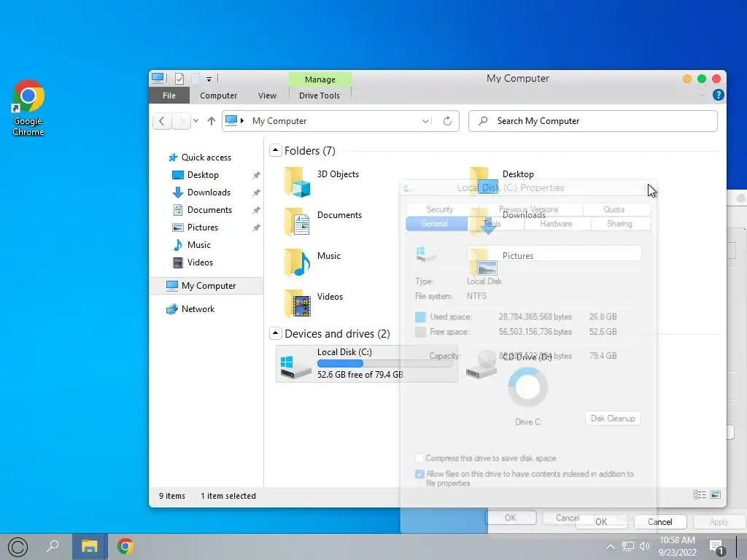
Task: Open the clock showing 10:58 AM
Action: point(677,546)
